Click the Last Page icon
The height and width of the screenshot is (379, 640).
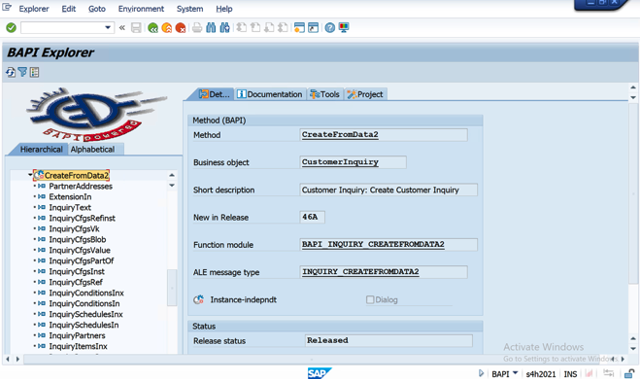(x=283, y=28)
